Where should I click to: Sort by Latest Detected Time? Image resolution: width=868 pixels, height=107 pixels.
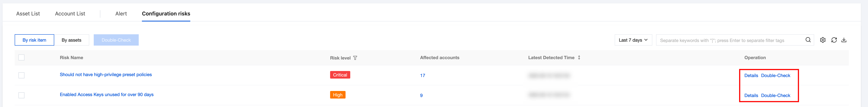[x=579, y=58]
